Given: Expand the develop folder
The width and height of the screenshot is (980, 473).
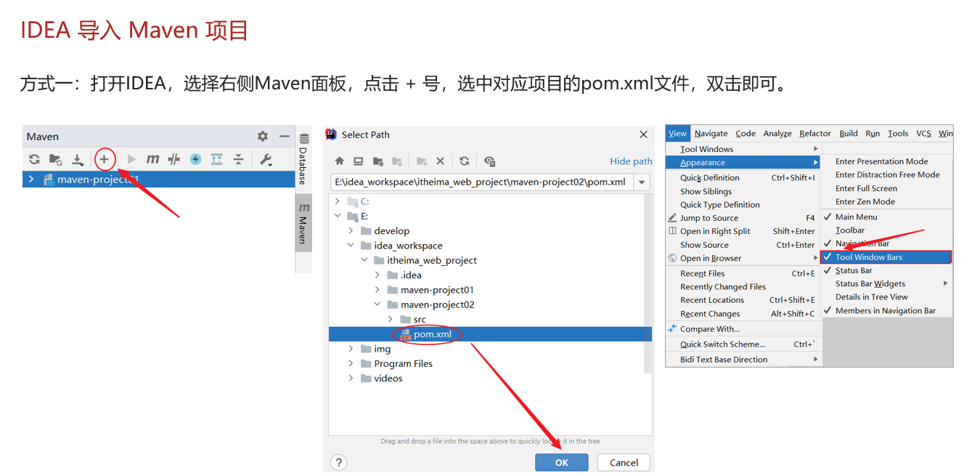Looking at the screenshot, I should [x=351, y=231].
